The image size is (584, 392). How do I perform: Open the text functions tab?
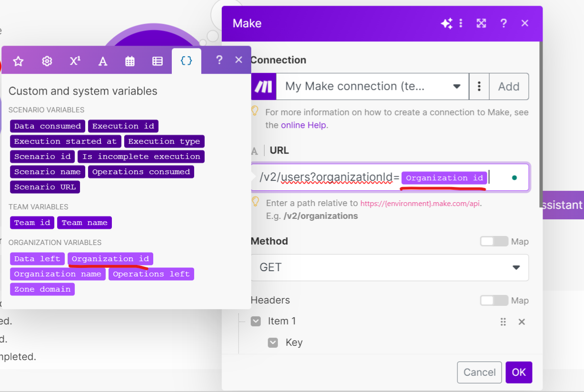[103, 60]
